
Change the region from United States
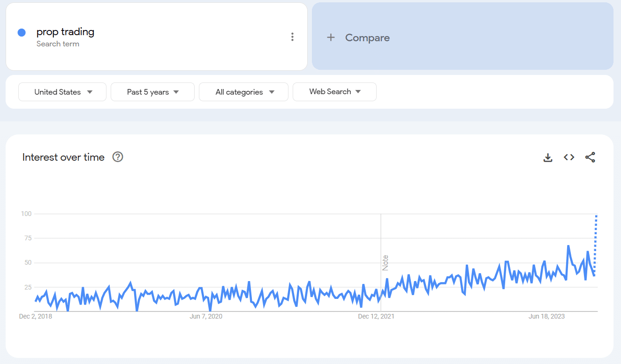(x=62, y=92)
